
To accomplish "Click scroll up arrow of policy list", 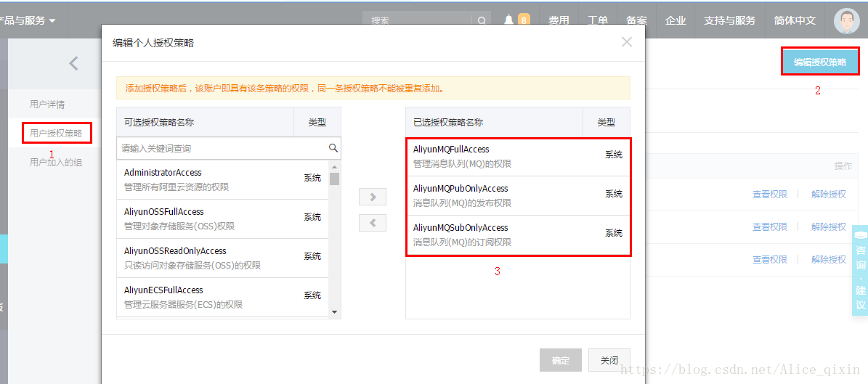I will (x=334, y=166).
